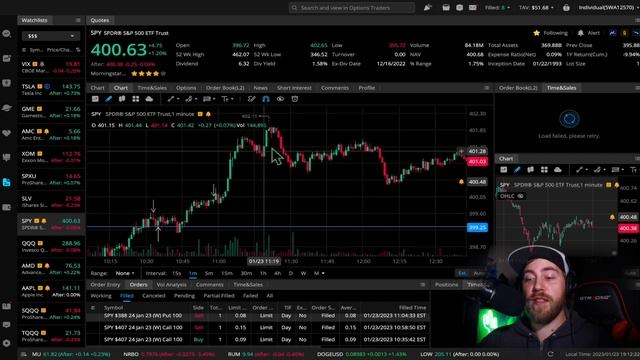The height and width of the screenshot is (360, 640).
Task: Click the gold badge icon next to Alert
Action: (624, 33)
